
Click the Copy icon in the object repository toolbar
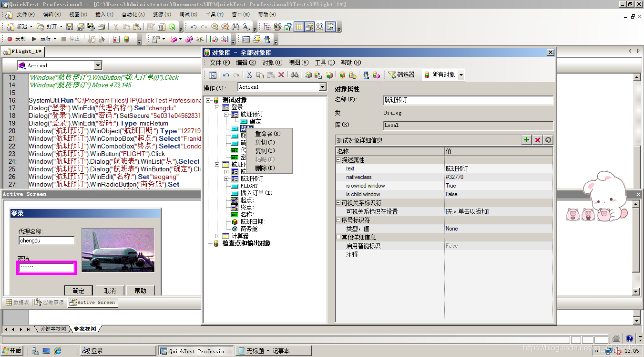(260, 75)
